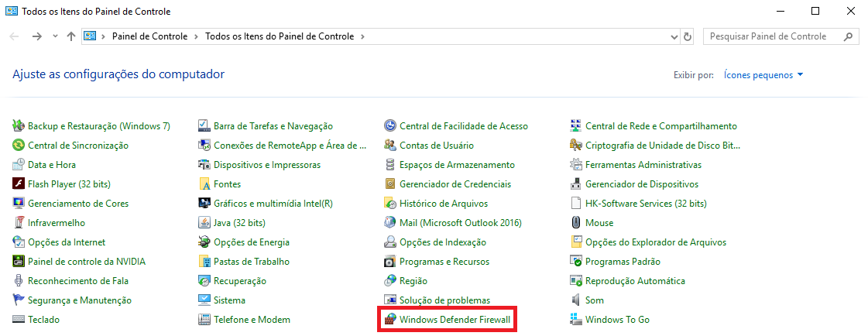Click the Gerenciador de Dispositivos icon
Viewport: 868px width, 336px height.
click(x=576, y=184)
